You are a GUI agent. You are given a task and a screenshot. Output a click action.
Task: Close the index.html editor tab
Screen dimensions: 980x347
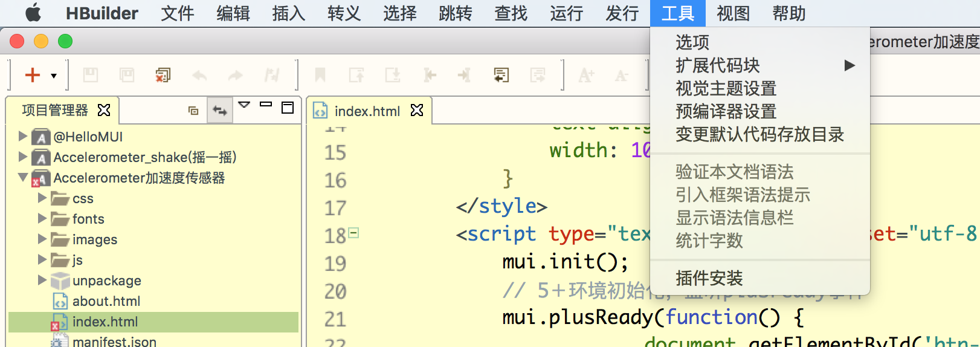coord(417,110)
